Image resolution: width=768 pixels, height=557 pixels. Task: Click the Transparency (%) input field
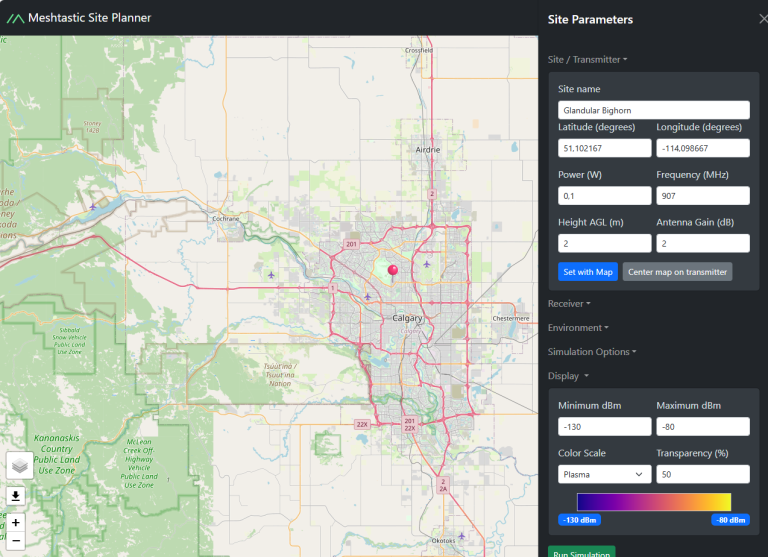point(703,474)
